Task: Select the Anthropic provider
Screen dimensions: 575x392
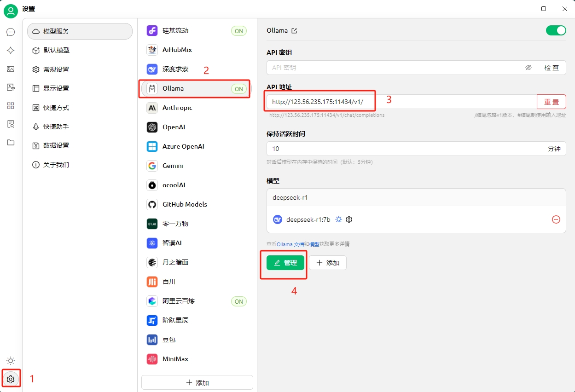Action: point(197,108)
